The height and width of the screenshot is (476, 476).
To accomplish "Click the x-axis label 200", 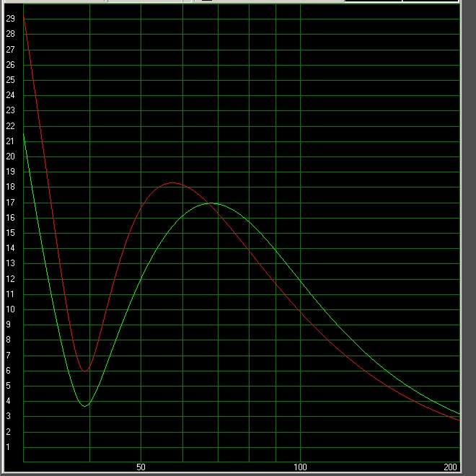I will tap(450, 467).
